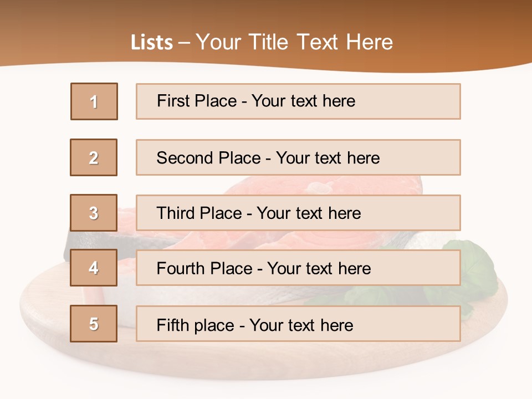The image size is (532, 399).
Task: Select the number 4 box
Action: coord(94,268)
